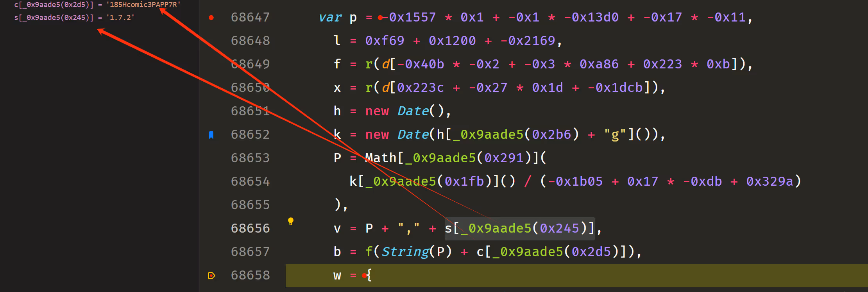
Task: Click line number 68658
Action: click(250, 275)
